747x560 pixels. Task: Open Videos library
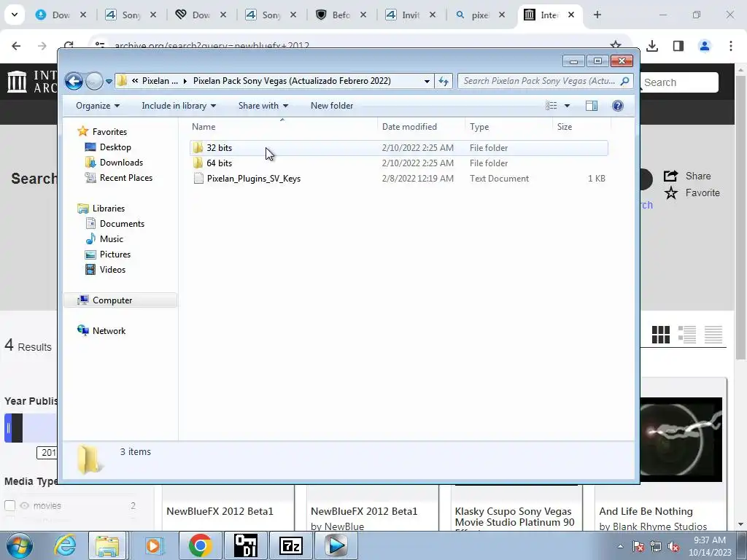click(x=112, y=270)
